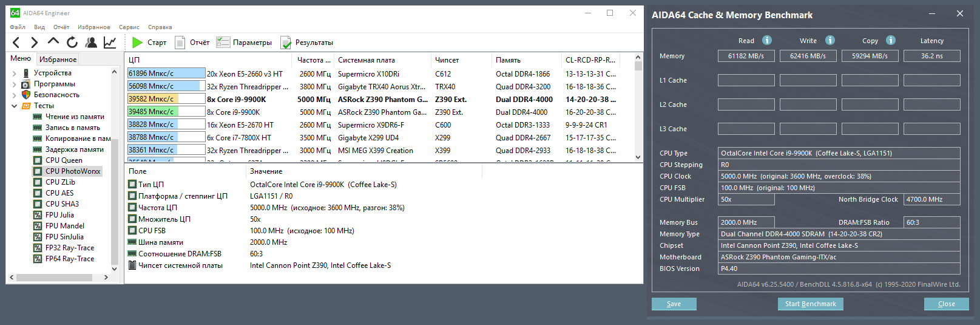Click the Back navigation arrow
Image resolution: width=980 pixels, height=325 pixels.
(x=16, y=43)
